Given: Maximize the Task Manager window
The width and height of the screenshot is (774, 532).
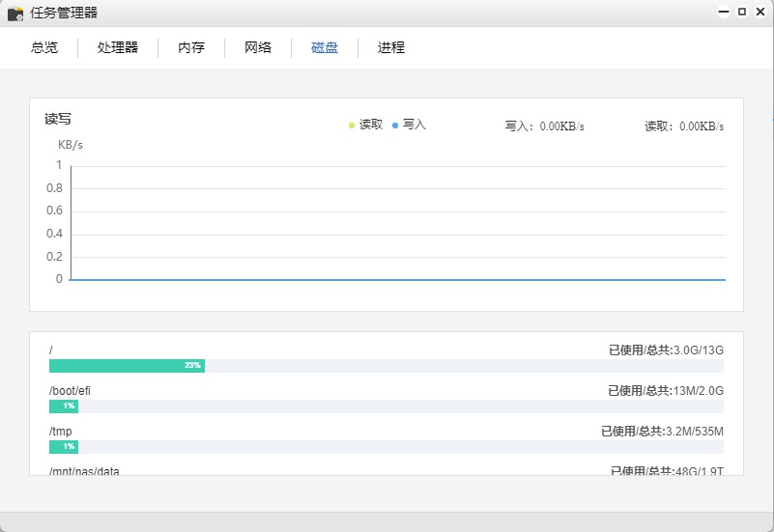Looking at the screenshot, I should 742,13.
